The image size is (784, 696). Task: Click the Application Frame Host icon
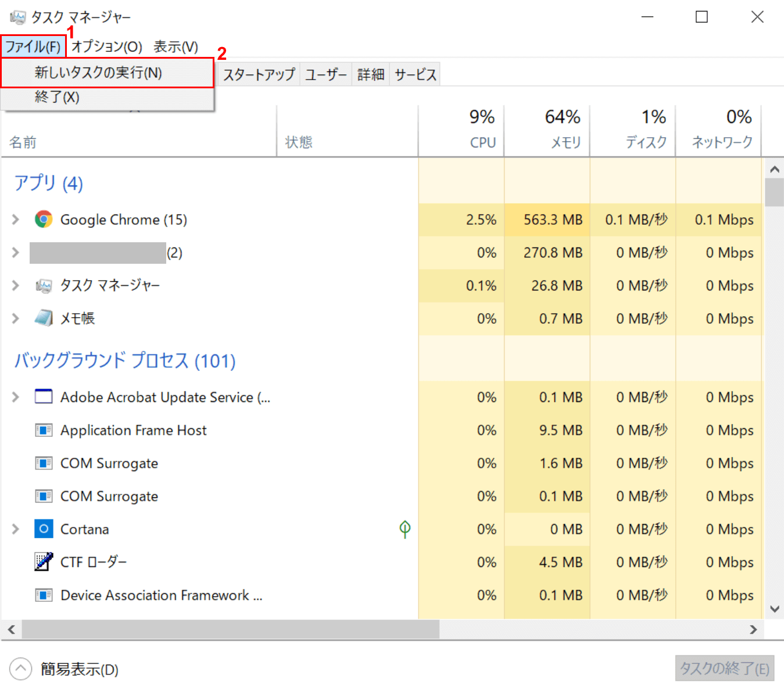[44, 430]
